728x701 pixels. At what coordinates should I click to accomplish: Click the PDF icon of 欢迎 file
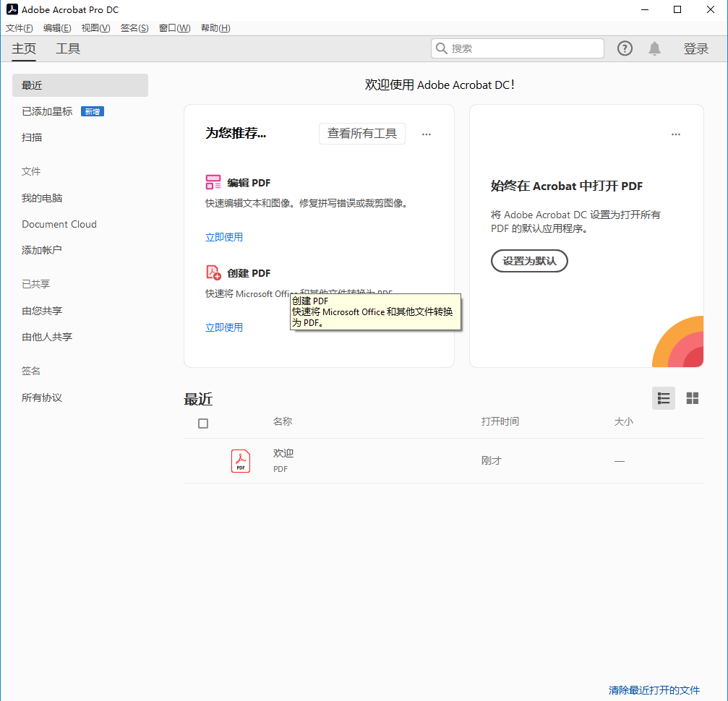[240, 460]
